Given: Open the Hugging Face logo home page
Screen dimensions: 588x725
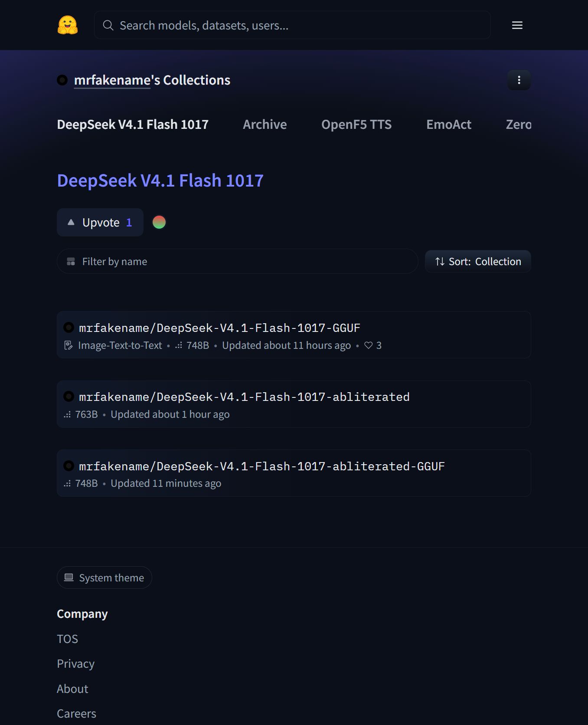Looking at the screenshot, I should pos(68,25).
